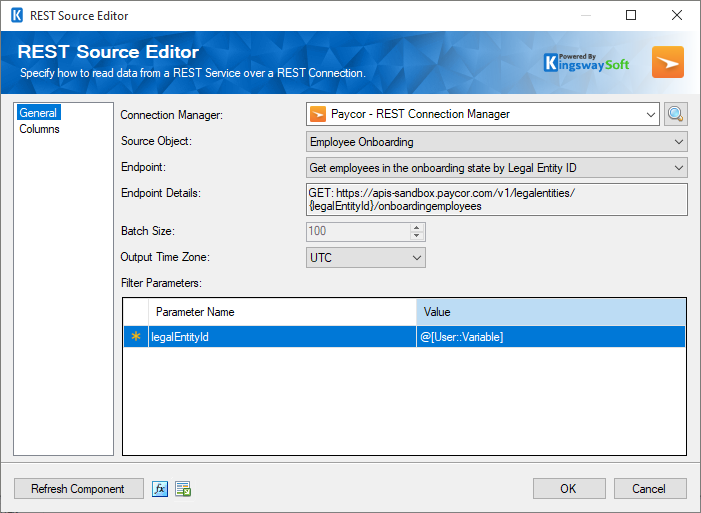Click the KingswaySoft title bar app icon
This screenshot has height=513, width=701.
(17, 15)
